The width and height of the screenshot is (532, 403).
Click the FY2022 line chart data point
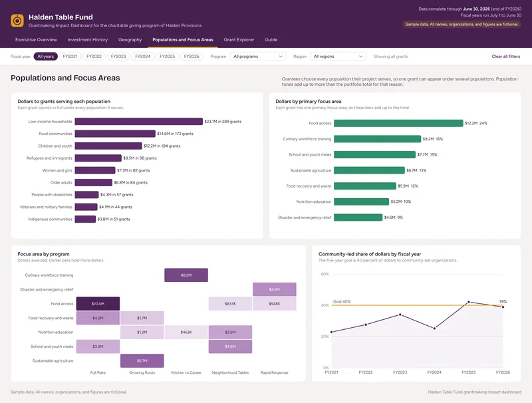(366, 325)
